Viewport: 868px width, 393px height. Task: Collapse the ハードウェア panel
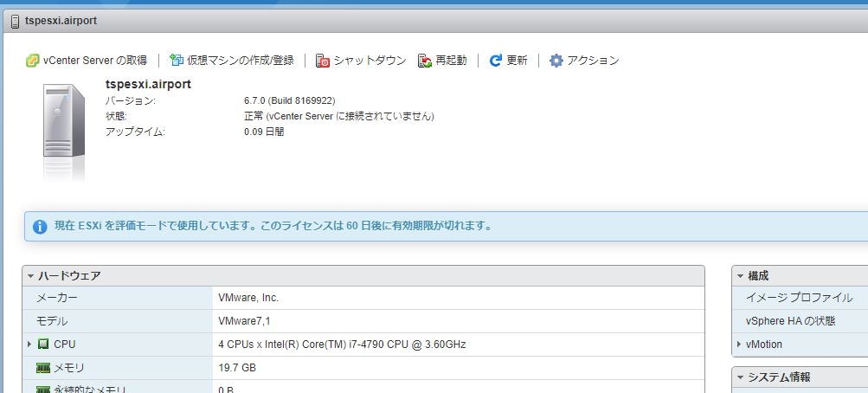point(31,275)
